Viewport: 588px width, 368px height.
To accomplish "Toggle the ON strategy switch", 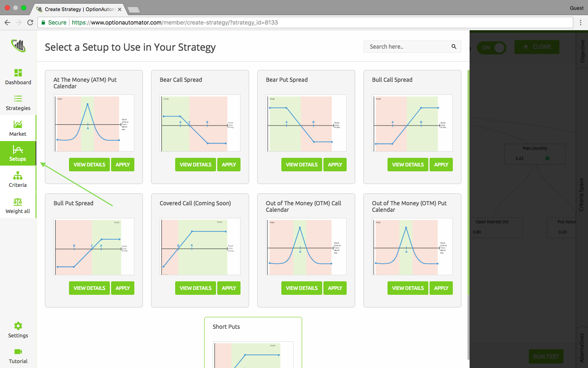I will click(492, 48).
